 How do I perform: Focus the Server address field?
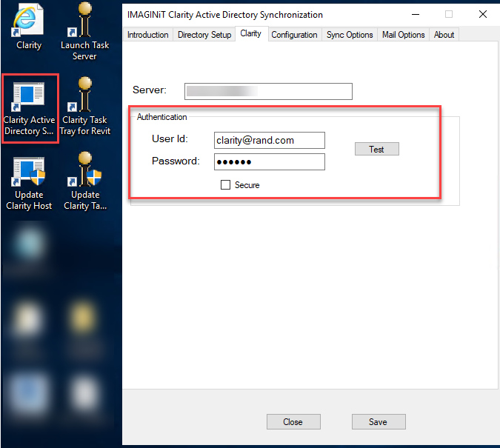(268, 91)
